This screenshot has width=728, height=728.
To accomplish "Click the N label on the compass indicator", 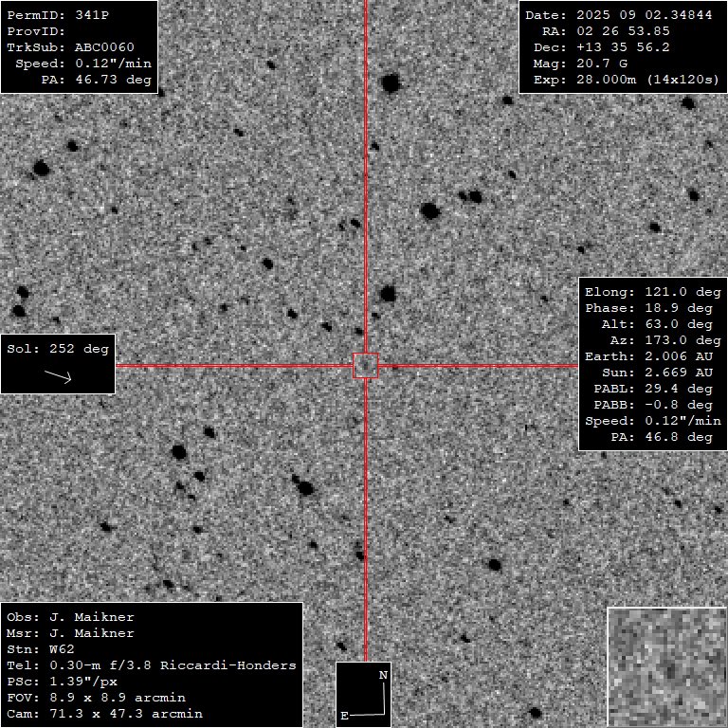I will [x=383, y=675].
